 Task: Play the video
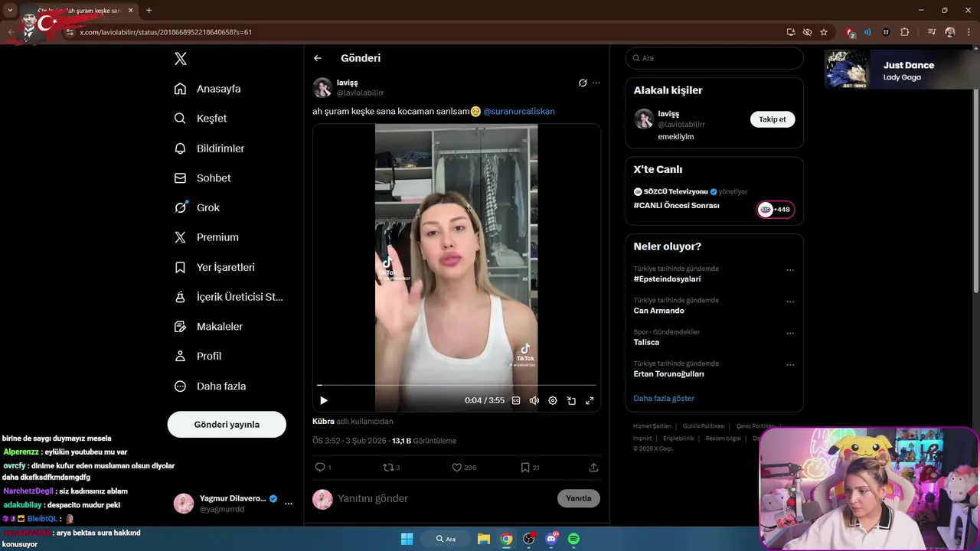(x=324, y=400)
